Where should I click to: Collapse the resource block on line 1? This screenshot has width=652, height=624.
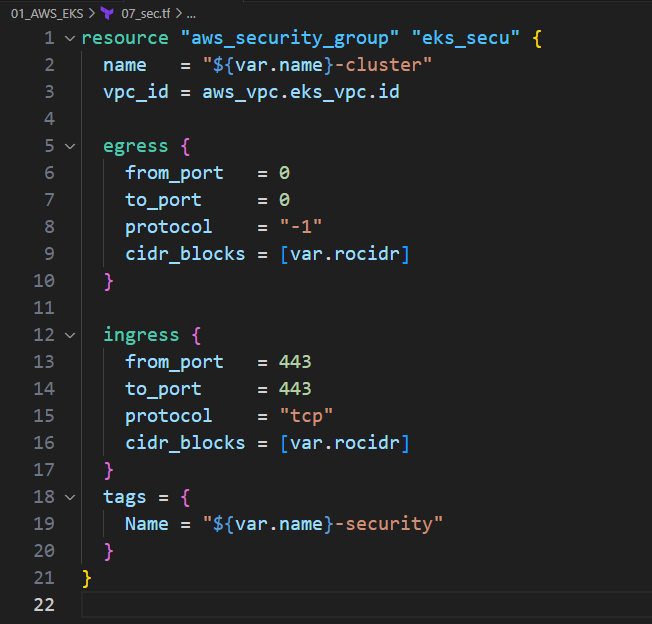point(70,39)
